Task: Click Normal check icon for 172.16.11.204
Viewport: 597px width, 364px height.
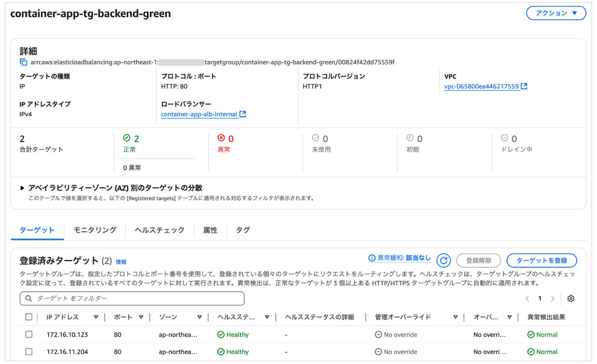Action: point(531,352)
